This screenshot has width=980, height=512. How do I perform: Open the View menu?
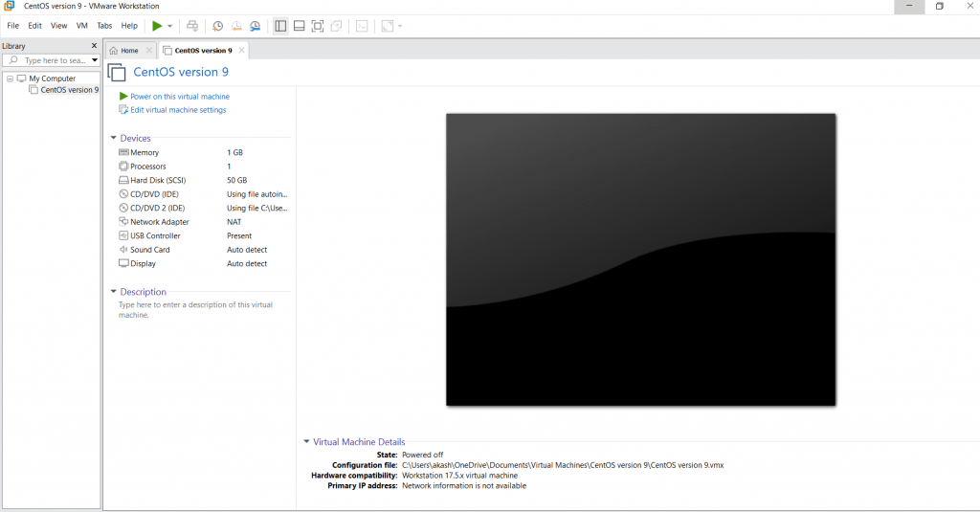coord(58,26)
